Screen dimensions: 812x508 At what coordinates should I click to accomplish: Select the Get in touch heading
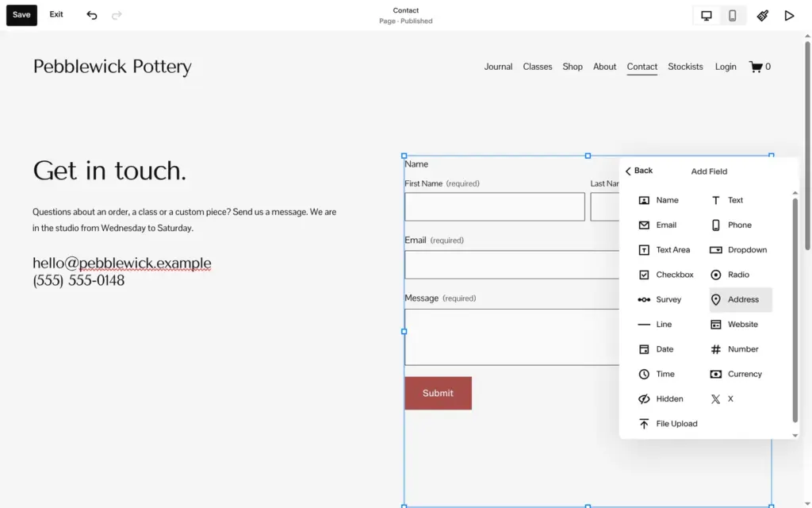109,171
